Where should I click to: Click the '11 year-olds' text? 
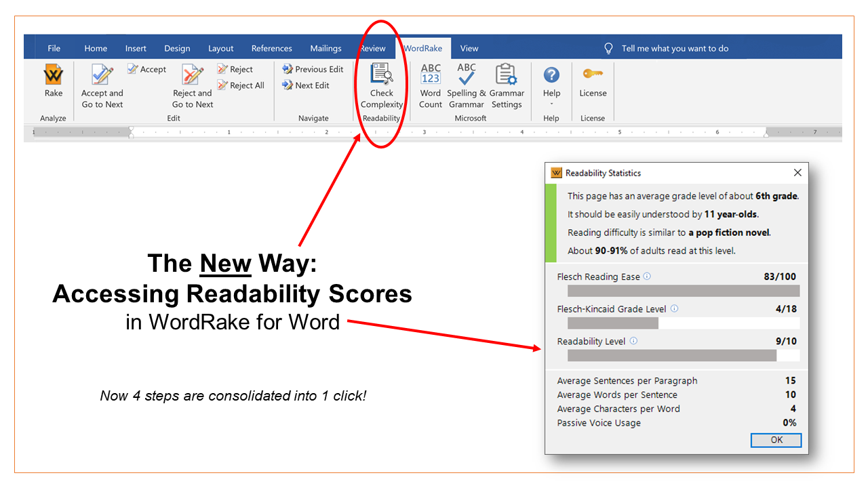[x=730, y=214]
